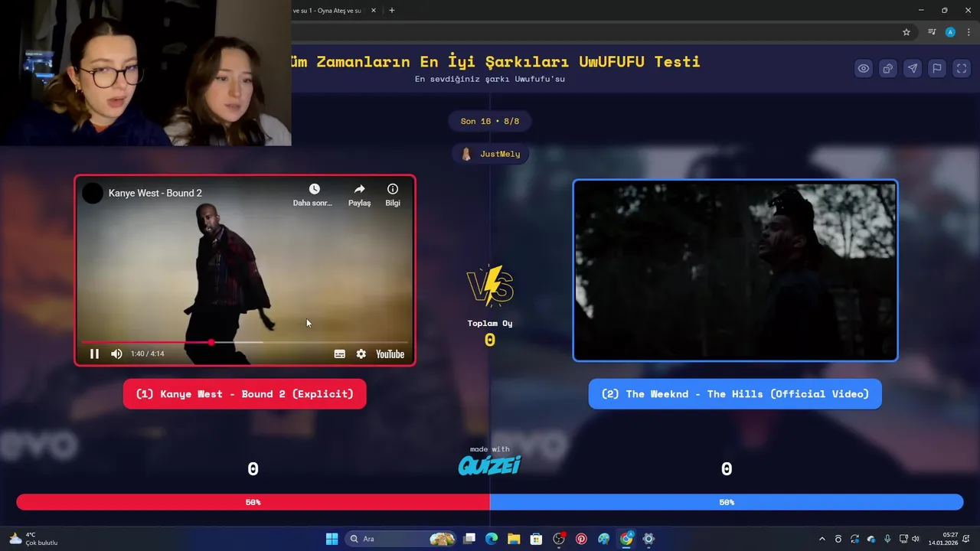This screenshot has height=551, width=980.
Task: Click the taskbar Ara search box
Action: tap(401, 539)
